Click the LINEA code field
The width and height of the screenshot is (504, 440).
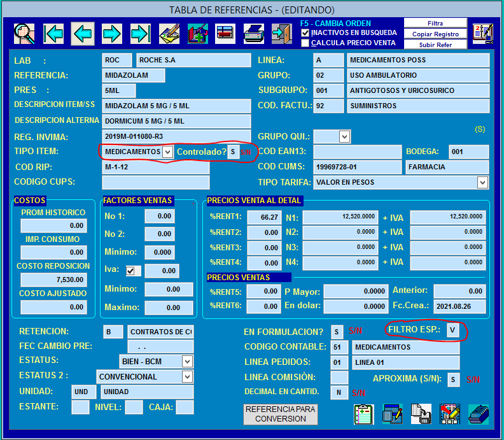328,60
